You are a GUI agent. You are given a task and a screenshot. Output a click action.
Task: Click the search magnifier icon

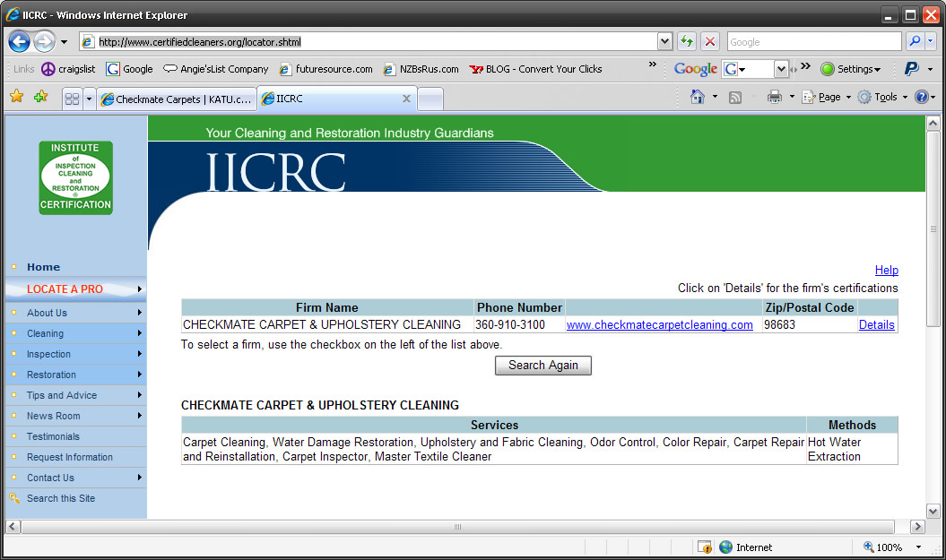[915, 41]
